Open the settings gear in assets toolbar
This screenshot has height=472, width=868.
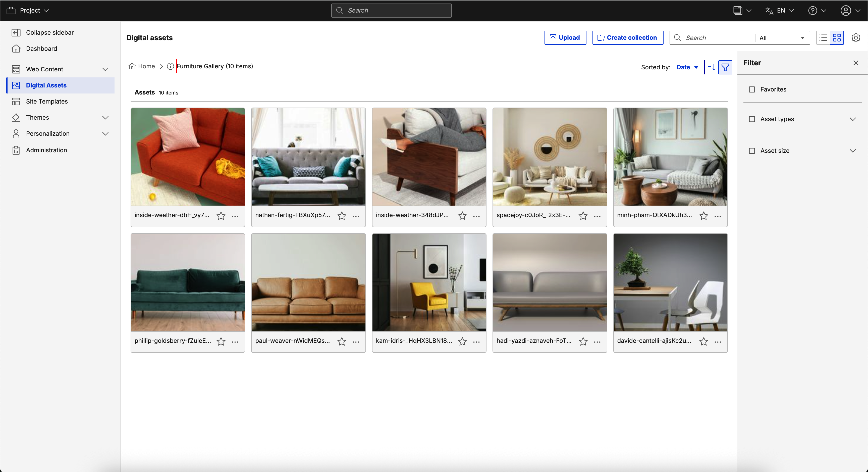click(855, 38)
